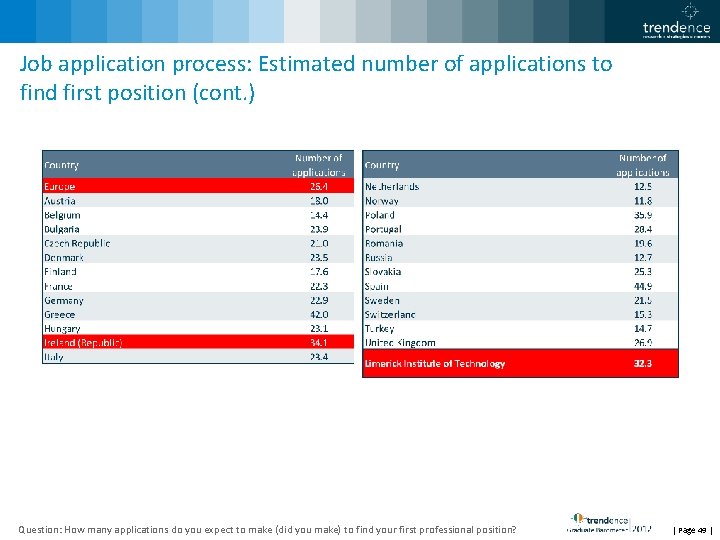Click the 'Czech Republic' country cell
This screenshot has width=720, height=540.
(x=77, y=243)
